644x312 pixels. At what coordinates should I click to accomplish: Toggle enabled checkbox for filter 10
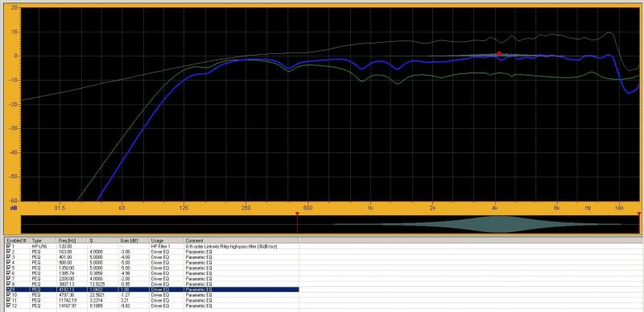pos(9,295)
